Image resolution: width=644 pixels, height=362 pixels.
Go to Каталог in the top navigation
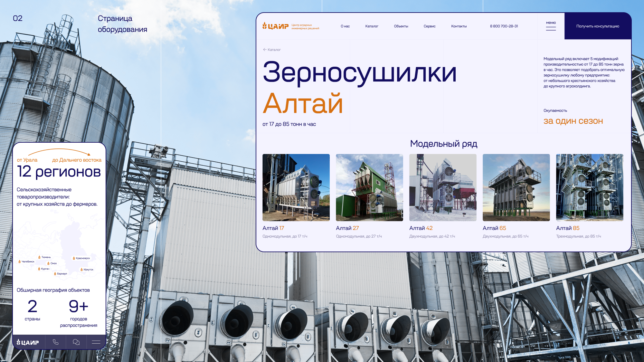pyautogui.click(x=372, y=26)
